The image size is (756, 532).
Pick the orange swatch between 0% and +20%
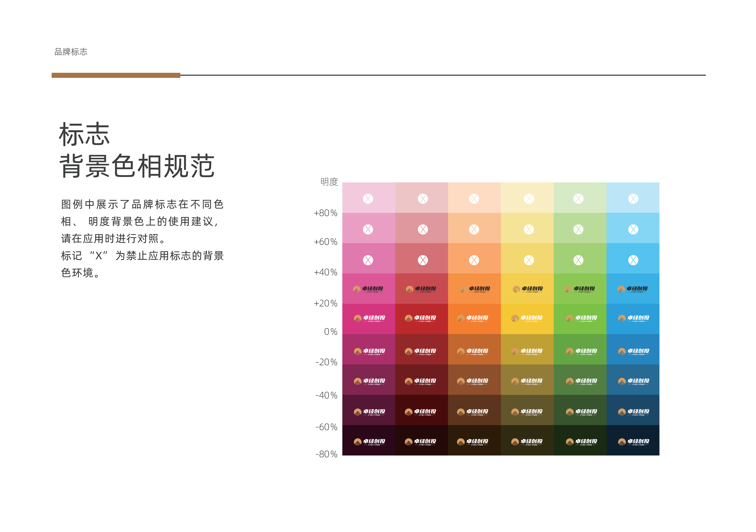(474, 319)
